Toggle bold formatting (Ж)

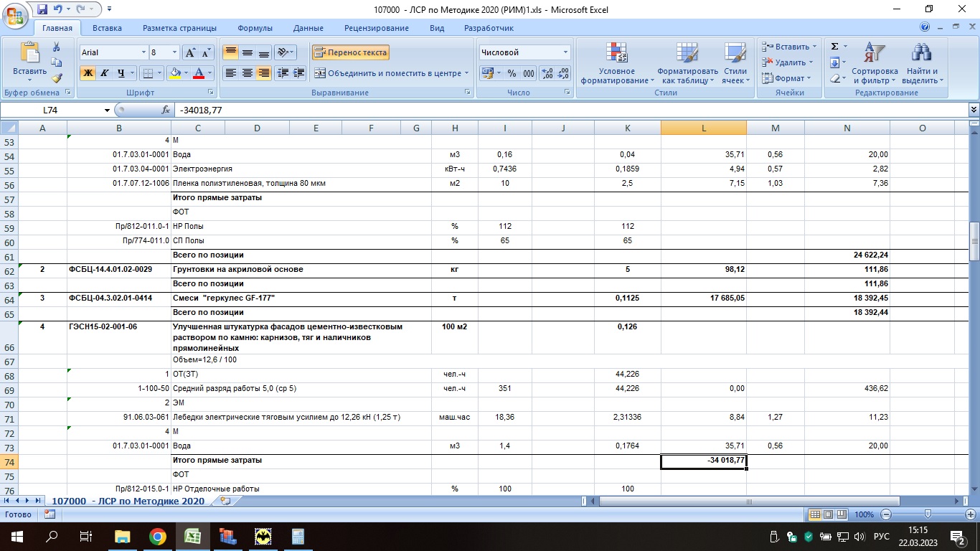[x=88, y=73]
